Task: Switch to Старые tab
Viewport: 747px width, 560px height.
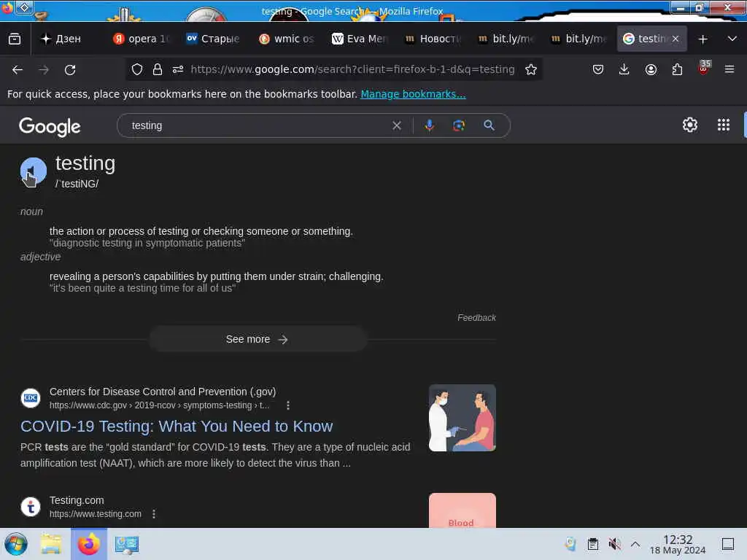Action: tap(213, 39)
